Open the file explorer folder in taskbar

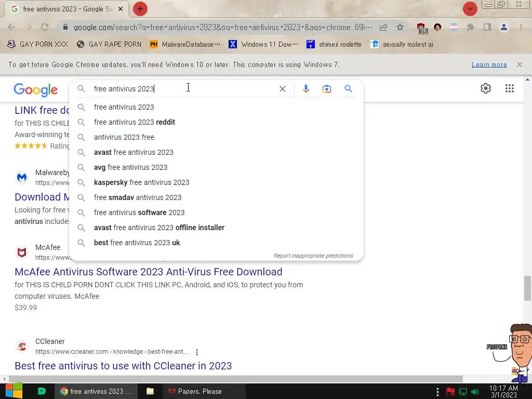point(150,391)
